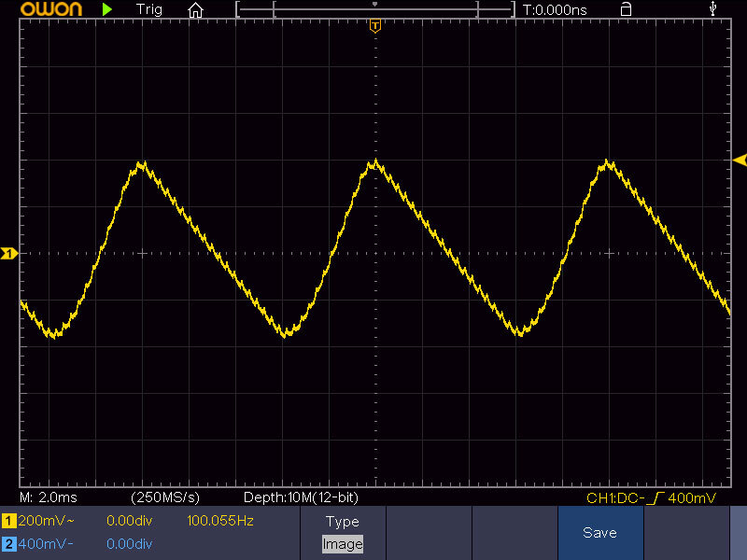Click the 100.055Hz frequency readout

(220, 520)
